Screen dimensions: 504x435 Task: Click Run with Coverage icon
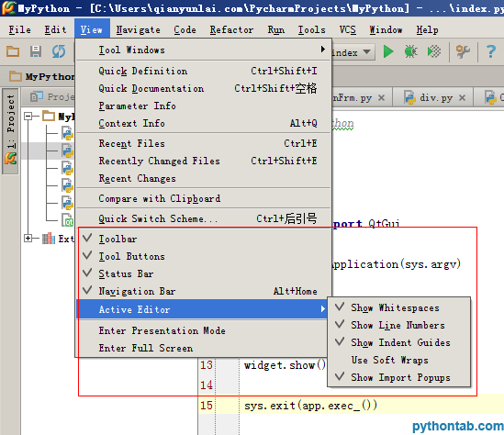pos(434,51)
